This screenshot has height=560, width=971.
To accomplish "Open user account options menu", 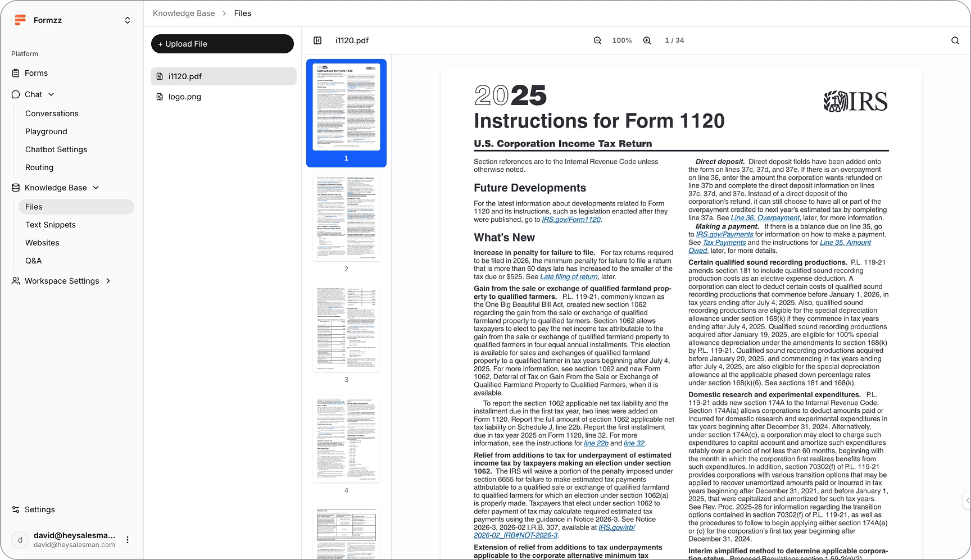I will pos(128,540).
